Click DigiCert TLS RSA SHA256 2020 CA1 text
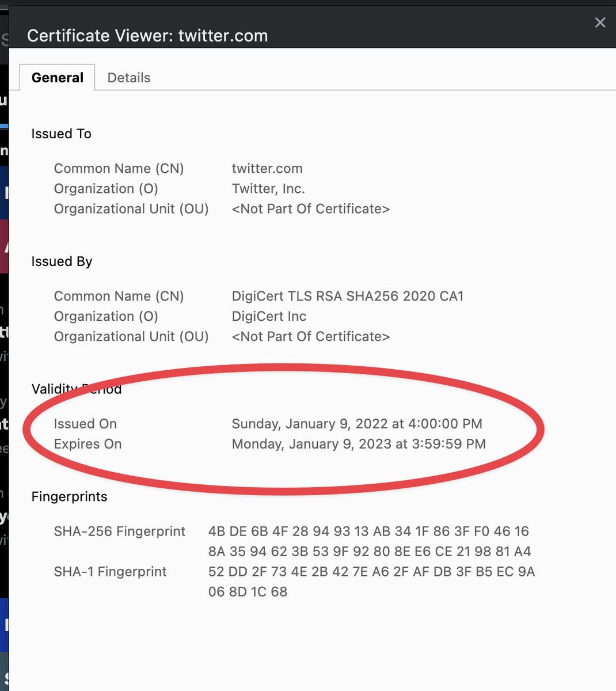 348,296
